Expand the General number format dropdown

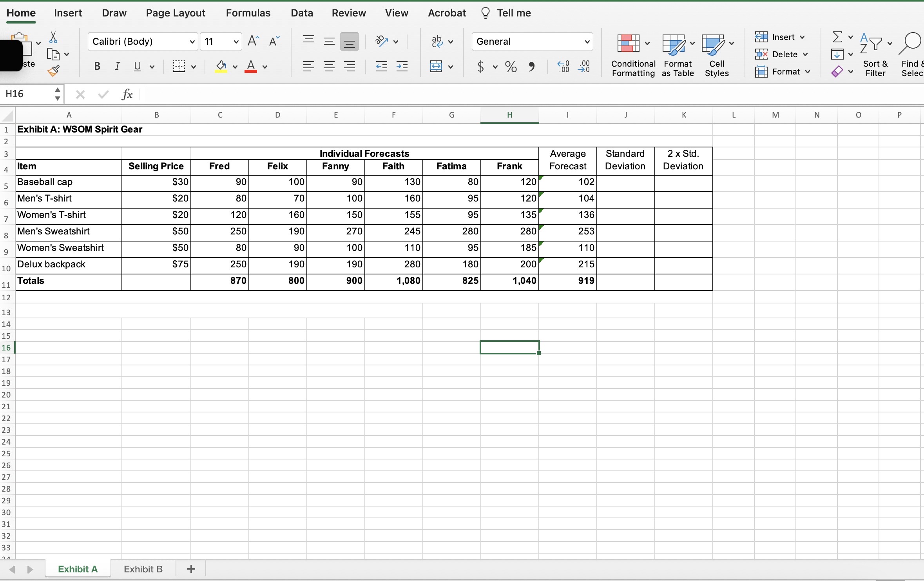(587, 42)
